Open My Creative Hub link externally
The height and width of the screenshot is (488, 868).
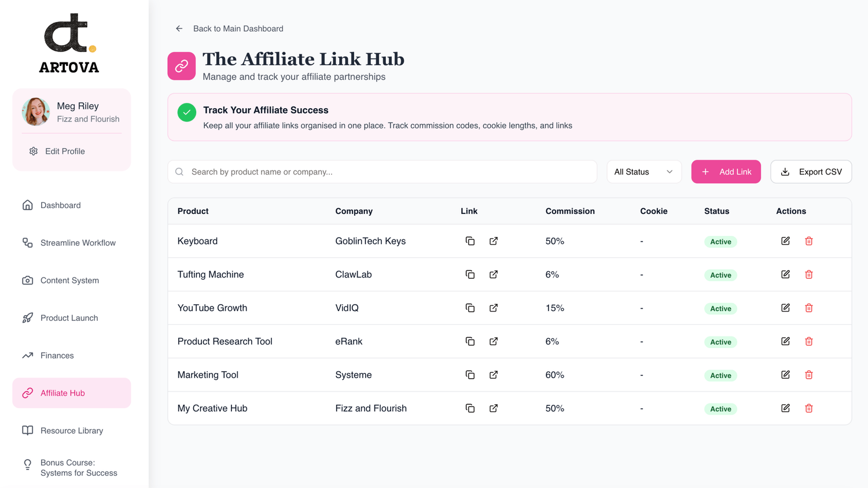click(x=494, y=409)
